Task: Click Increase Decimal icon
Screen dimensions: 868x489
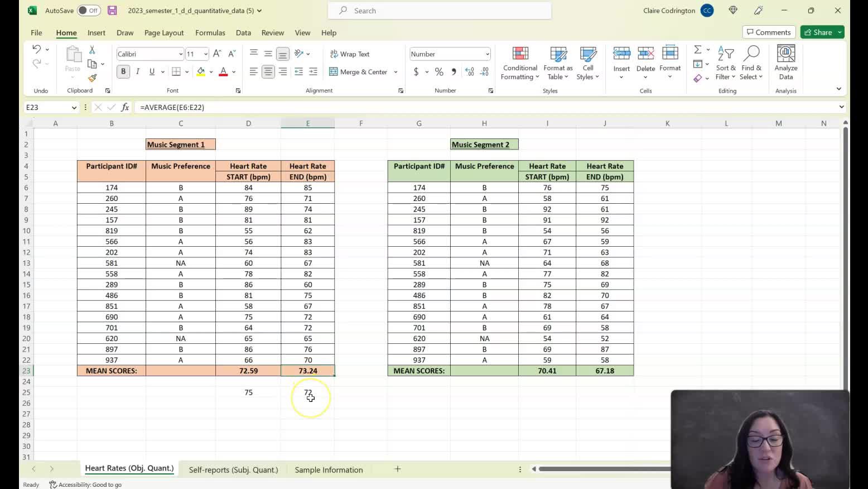Action: click(470, 71)
